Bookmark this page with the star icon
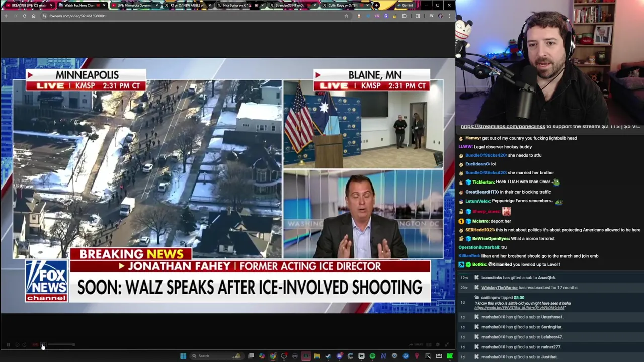This screenshot has height=362, width=644. pyautogui.click(x=346, y=16)
